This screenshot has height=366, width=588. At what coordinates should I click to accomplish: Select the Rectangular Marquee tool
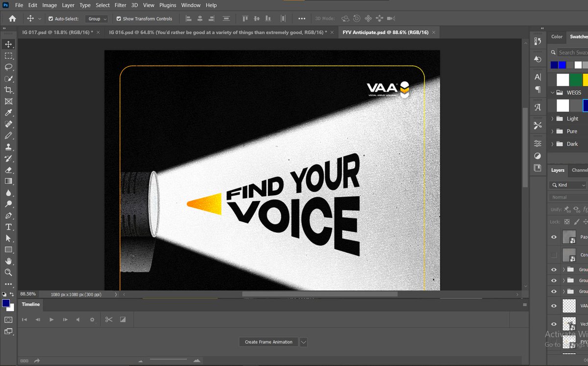8,55
